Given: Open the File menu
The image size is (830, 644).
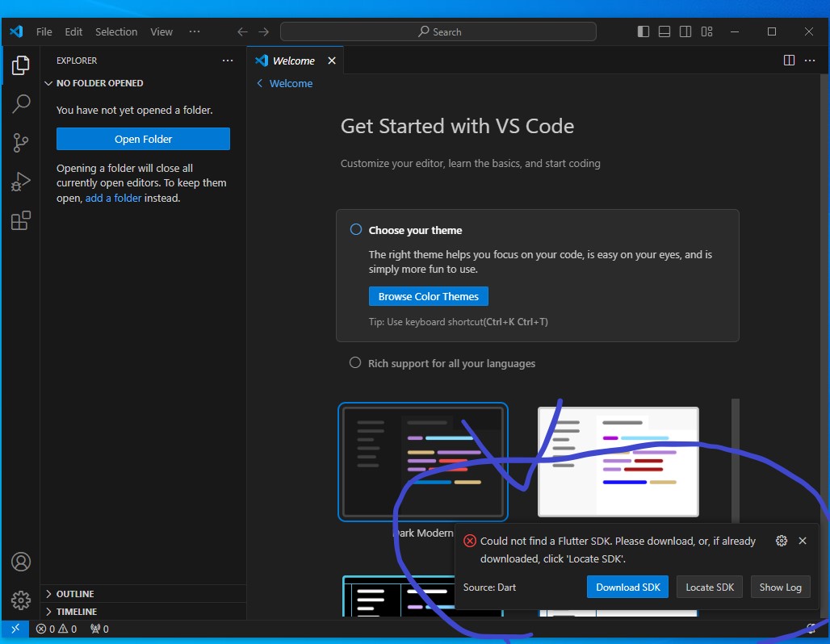Looking at the screenshot, I should pyautogui.click(x=44, y=31).
